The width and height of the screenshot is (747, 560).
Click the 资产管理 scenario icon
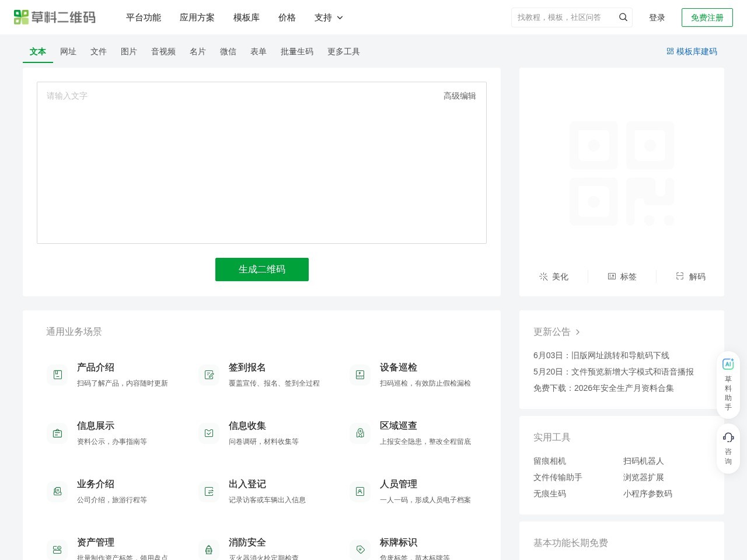[57, 549]
